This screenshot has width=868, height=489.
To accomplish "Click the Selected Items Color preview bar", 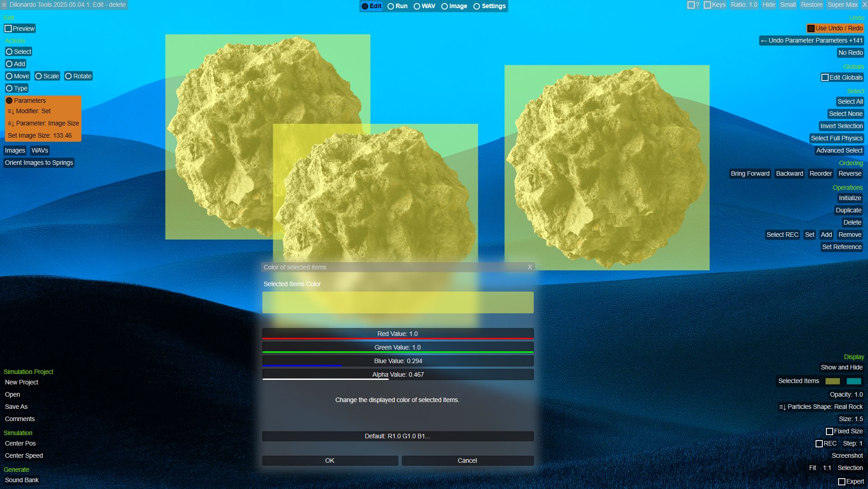I will [398, 302].
